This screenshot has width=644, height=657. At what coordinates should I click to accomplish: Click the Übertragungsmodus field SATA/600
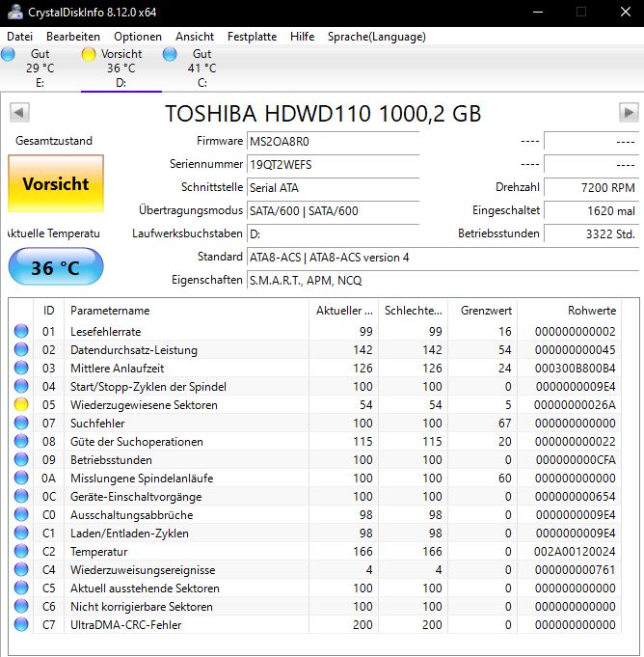pyautogui.click(x=333, y=210)
